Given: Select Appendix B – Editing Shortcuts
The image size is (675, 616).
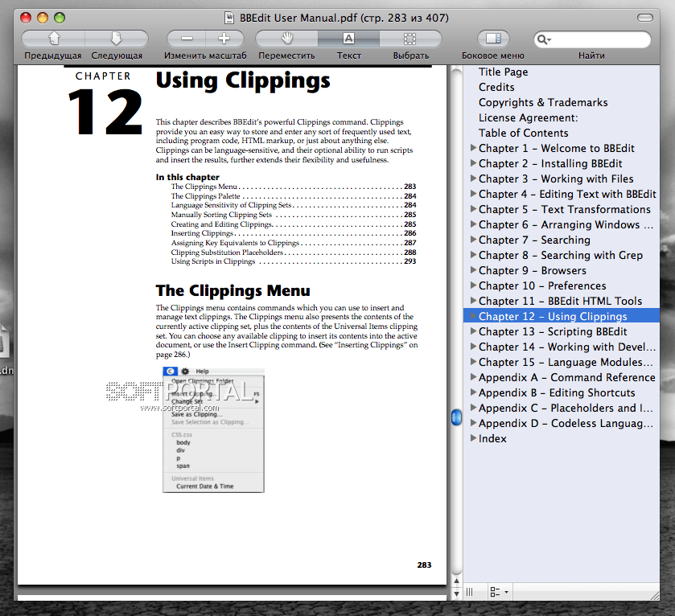Looking at the screenshot, I should click(557, 392).
